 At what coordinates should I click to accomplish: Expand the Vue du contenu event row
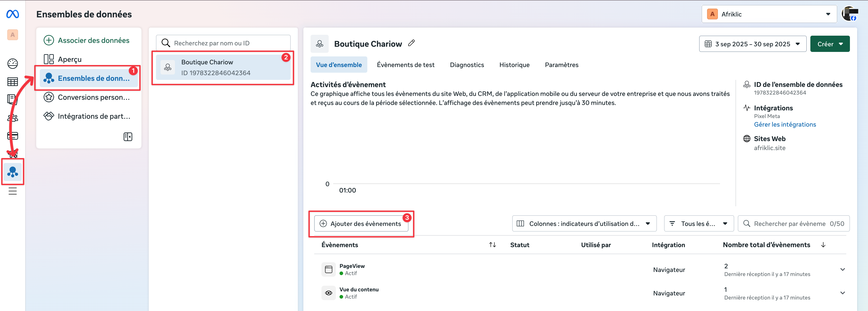[842, 293]
